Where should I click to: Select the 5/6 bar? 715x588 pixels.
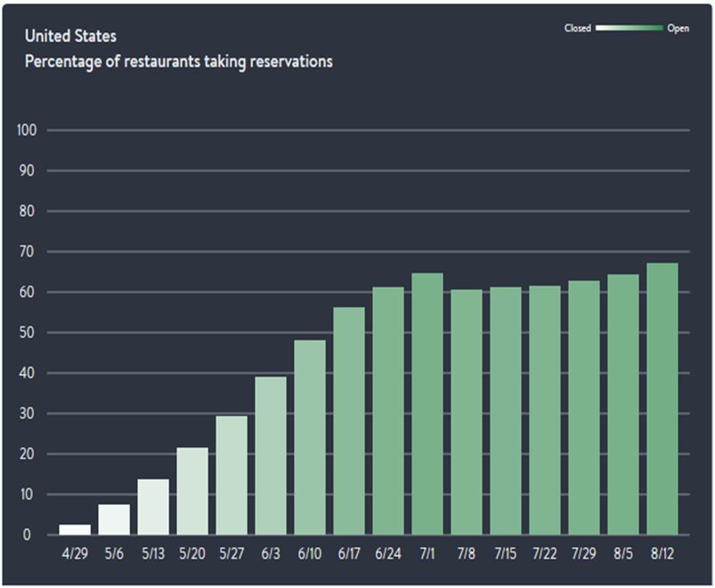114,519
